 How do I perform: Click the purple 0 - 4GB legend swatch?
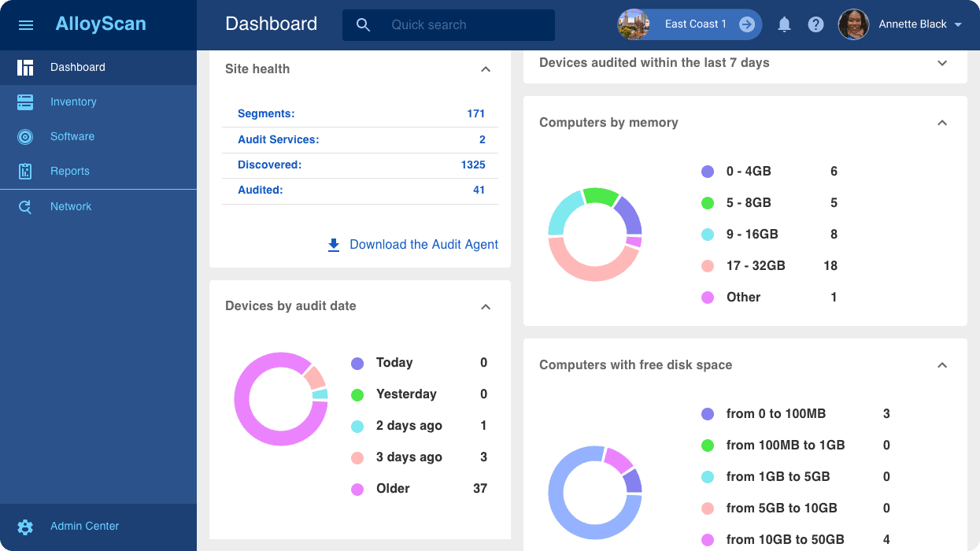tap(708, 172)
